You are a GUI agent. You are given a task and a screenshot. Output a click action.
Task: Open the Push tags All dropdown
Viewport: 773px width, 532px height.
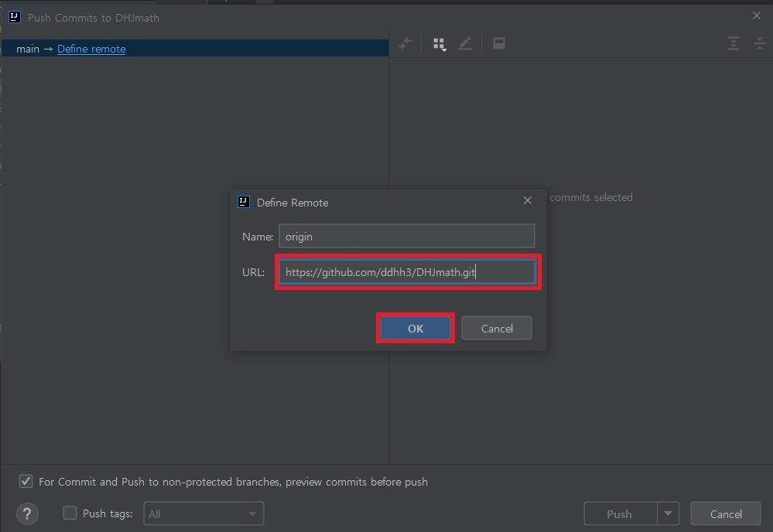pyautogui.click(x=204, y=513)
